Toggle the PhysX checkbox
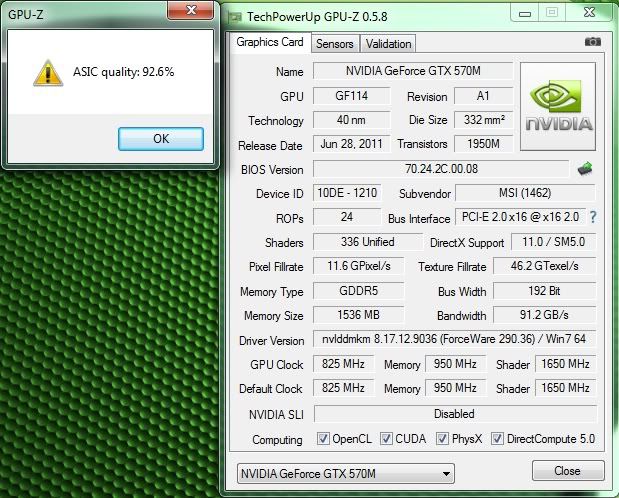The image size is (619, 498). pos(442,438)
